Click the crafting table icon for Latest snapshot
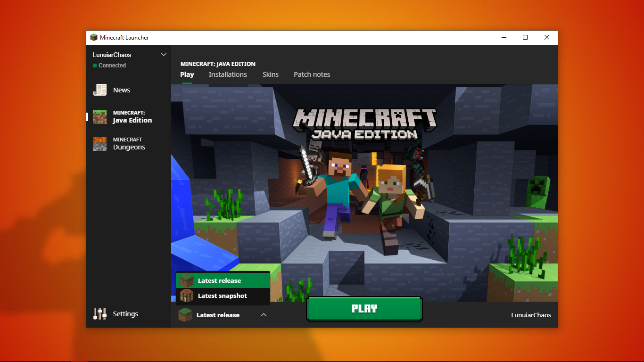 click(x=187, y=296)
